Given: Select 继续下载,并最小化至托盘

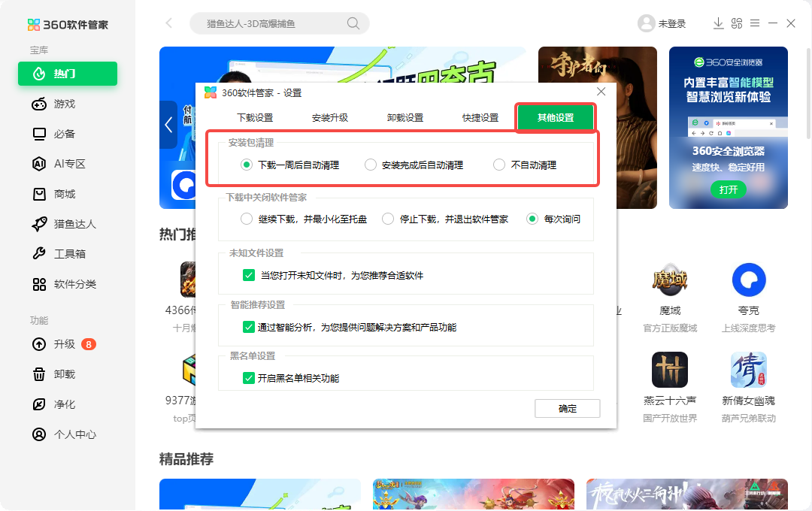Looking at the screenshot, I should coord(304,219).
